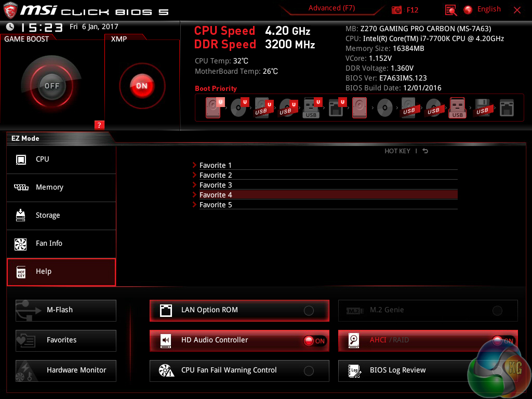532x399 pixels.
Task: Open the search magnifier icon in header
Action: click(451, 10)
